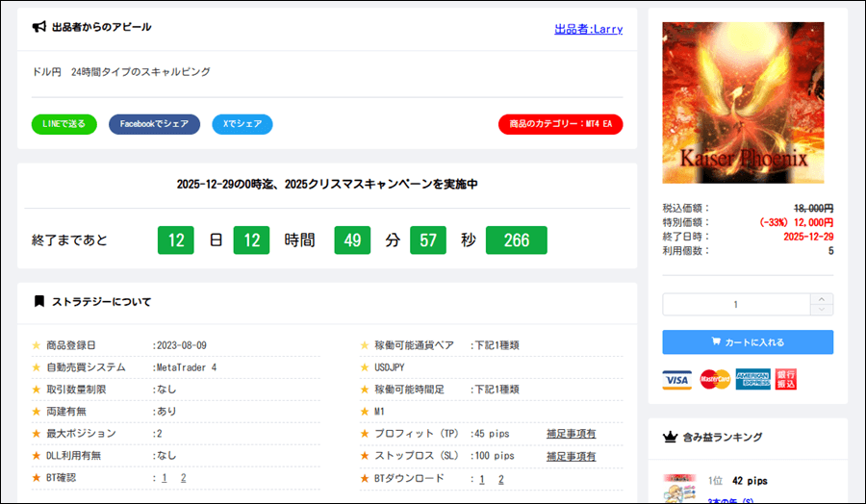Click the megaphone icon beside 出品者からのアピール
The image size is (866, 504).
tap(39, 27)
